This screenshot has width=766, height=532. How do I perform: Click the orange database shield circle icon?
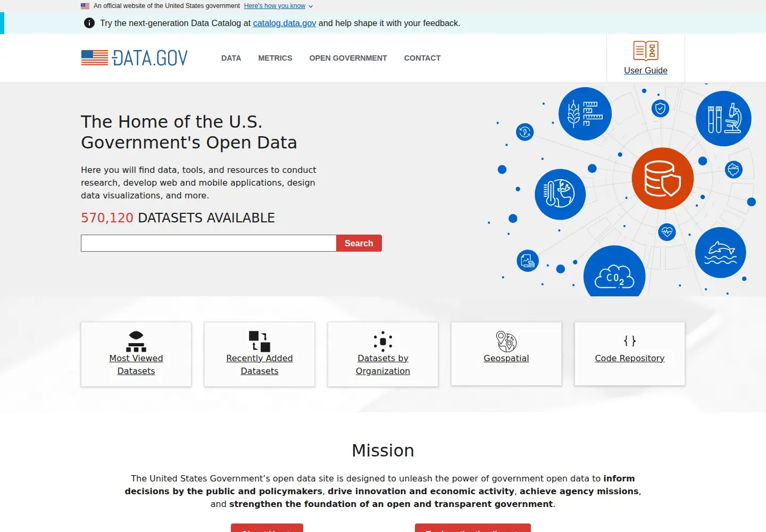663,178
